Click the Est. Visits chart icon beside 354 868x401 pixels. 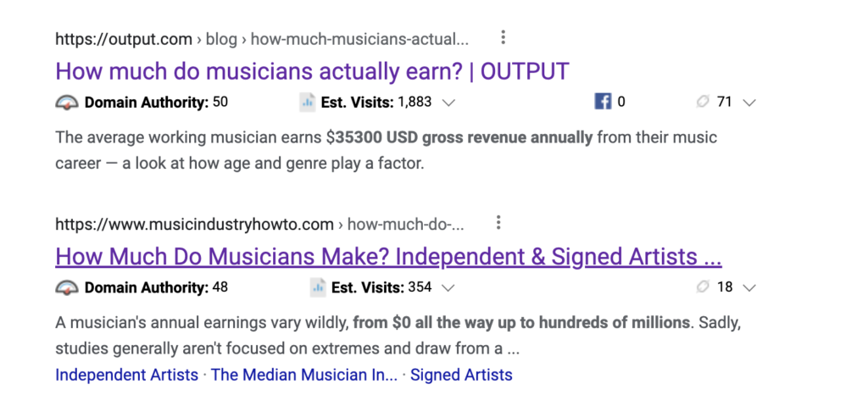pos(318,288)
